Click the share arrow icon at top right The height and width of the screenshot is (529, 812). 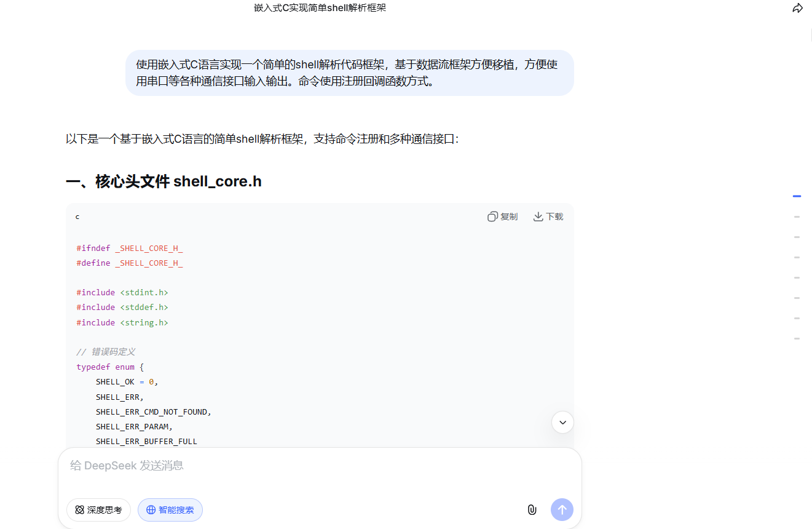(x=797, y=9)
